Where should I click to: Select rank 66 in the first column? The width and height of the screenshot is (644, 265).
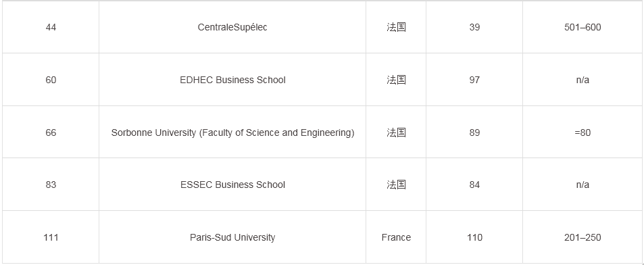(x=51, y=132)
